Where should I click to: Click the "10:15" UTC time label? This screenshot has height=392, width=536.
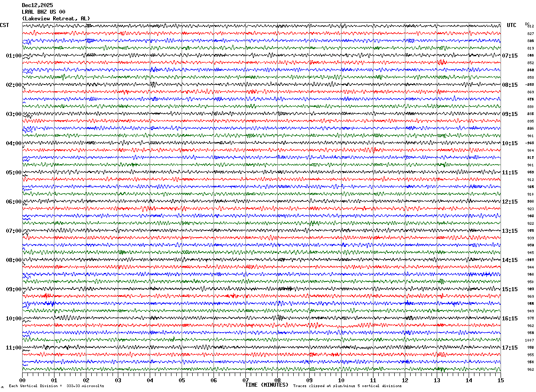[x=510, y=143]
